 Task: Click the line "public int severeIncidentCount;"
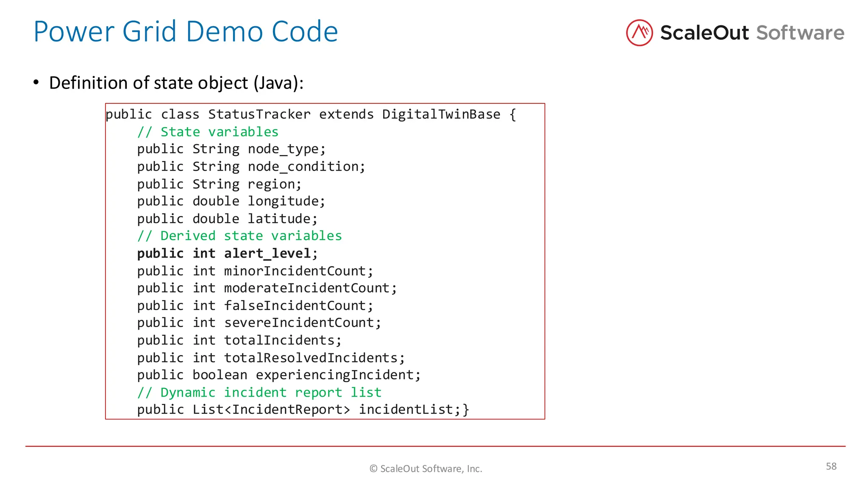tap(259, 323)
